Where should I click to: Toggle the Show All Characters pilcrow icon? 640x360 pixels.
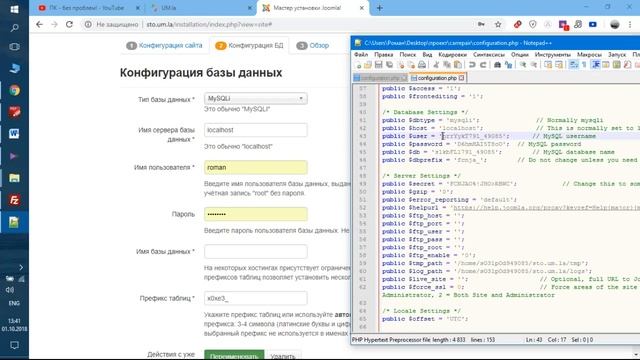[x=584, y=65]
